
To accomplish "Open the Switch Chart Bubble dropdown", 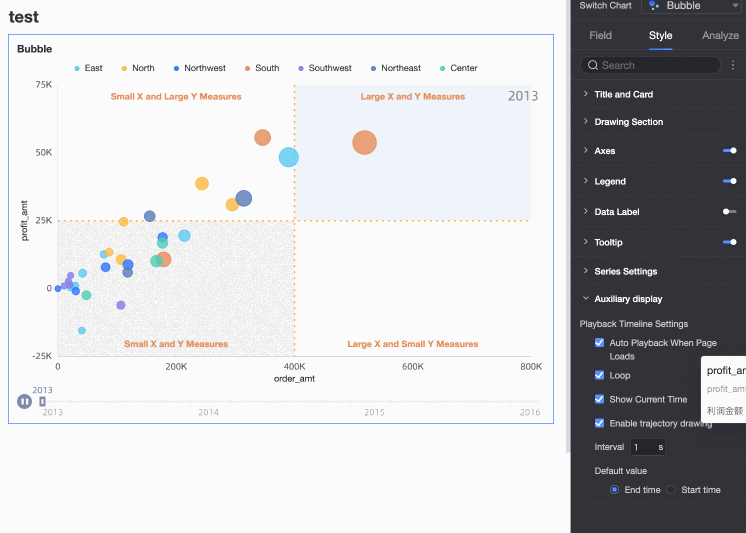I will 693,6.
